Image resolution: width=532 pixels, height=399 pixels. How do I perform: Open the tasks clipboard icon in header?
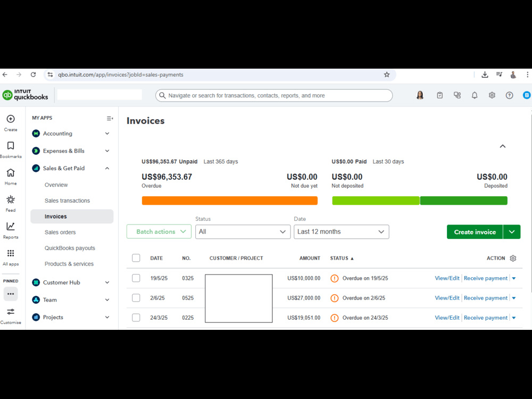[x=440, y=95]
